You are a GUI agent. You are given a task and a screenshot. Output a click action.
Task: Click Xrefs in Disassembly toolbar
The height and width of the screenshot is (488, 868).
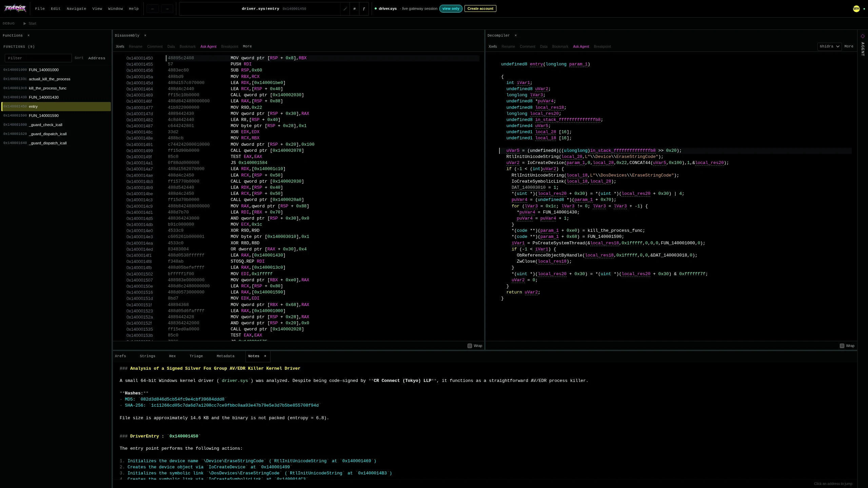pyautogui.click(x=120, y=46)
